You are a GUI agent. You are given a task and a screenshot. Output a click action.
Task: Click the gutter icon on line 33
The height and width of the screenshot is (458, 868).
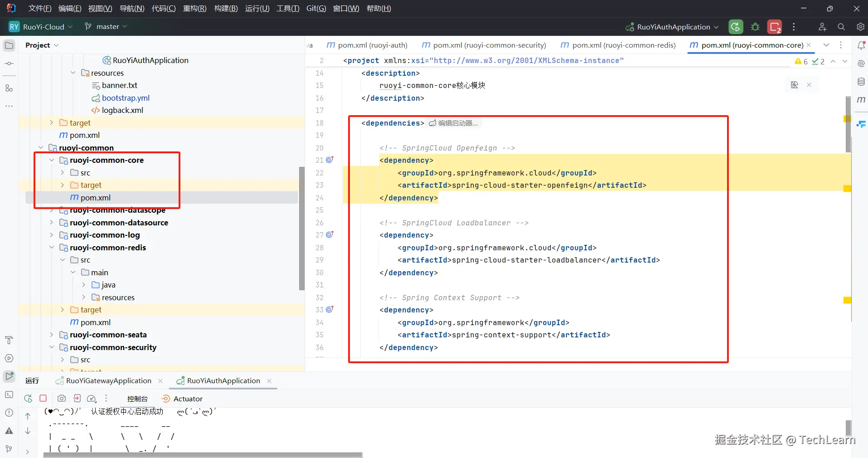coord(330,309)
